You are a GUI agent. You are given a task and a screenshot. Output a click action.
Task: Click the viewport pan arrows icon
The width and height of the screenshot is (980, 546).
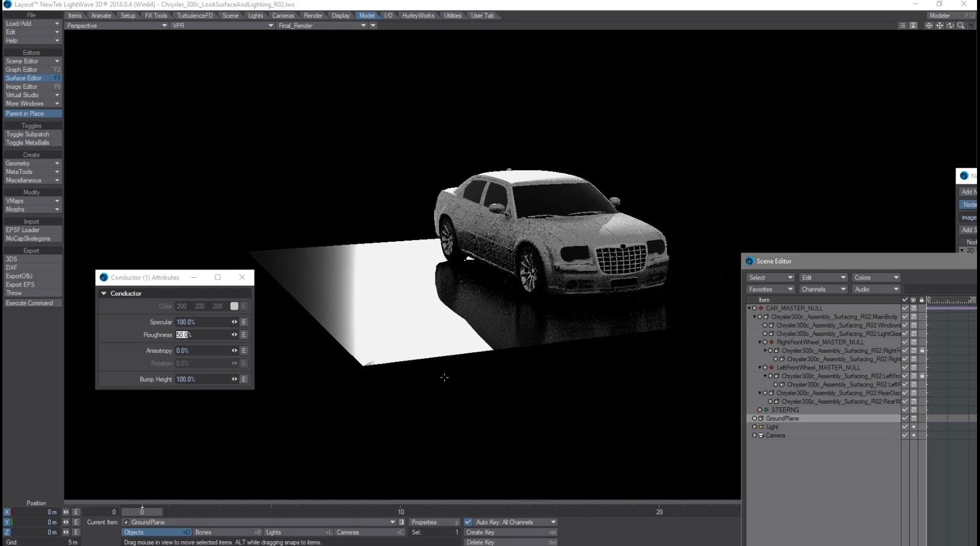[940, 26]
